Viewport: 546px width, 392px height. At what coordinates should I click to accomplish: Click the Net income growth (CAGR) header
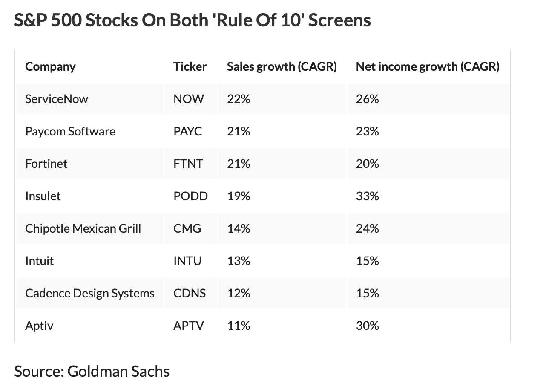coord(428,67)
